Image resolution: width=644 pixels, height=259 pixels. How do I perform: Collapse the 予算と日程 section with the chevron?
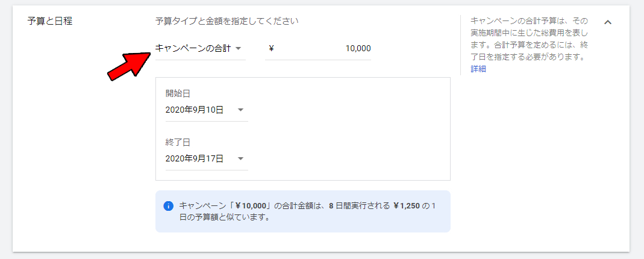(608, 22)
